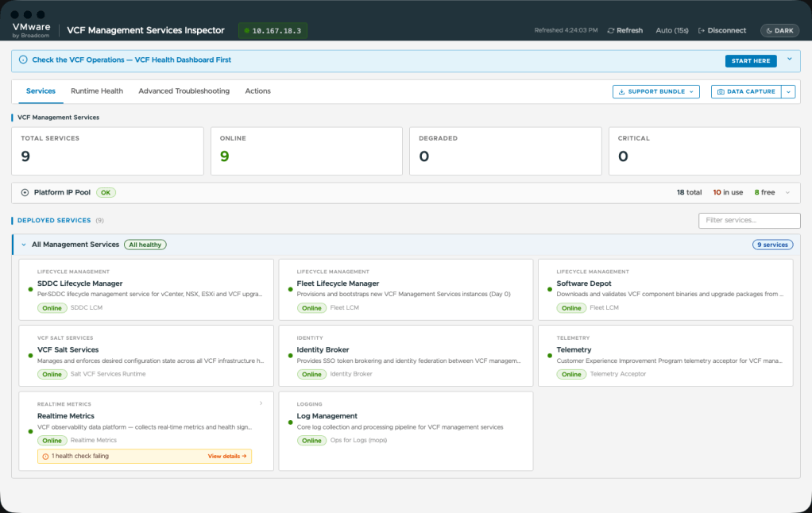Image resolution: width=812 pixels, height=513 pixels.
Task: Collapse the All Management Services group
Action: click(23, 245)
